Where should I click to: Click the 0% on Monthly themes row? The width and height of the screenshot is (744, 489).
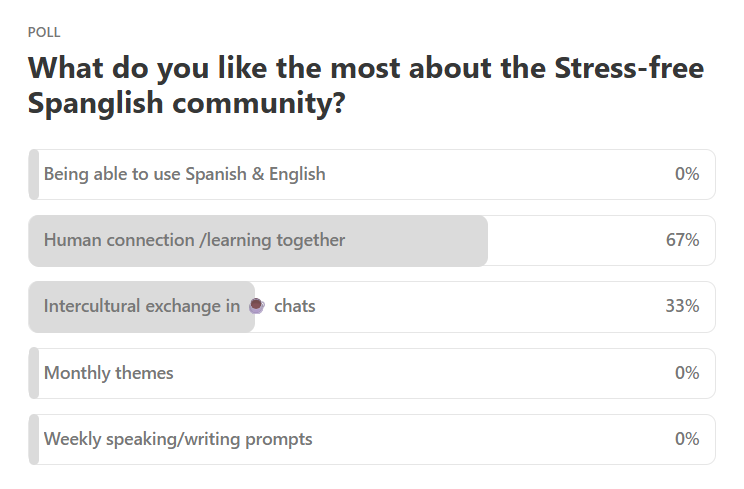687,373
